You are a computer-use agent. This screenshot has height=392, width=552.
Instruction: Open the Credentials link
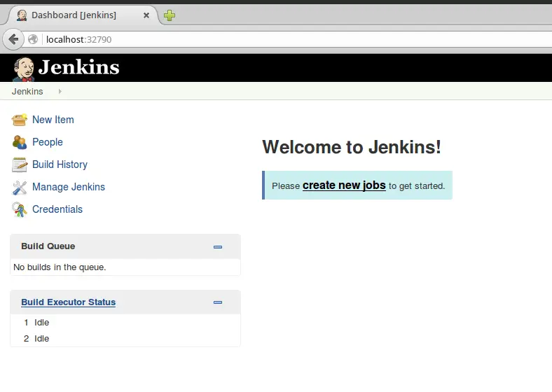pyautogui.click(x=57, y=209)
